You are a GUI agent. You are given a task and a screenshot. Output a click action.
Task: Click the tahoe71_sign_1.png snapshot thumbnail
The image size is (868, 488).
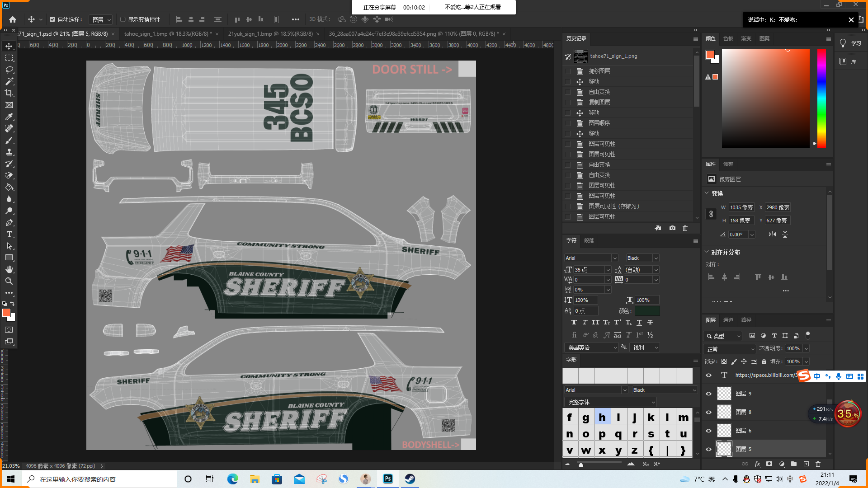point(581,56)
